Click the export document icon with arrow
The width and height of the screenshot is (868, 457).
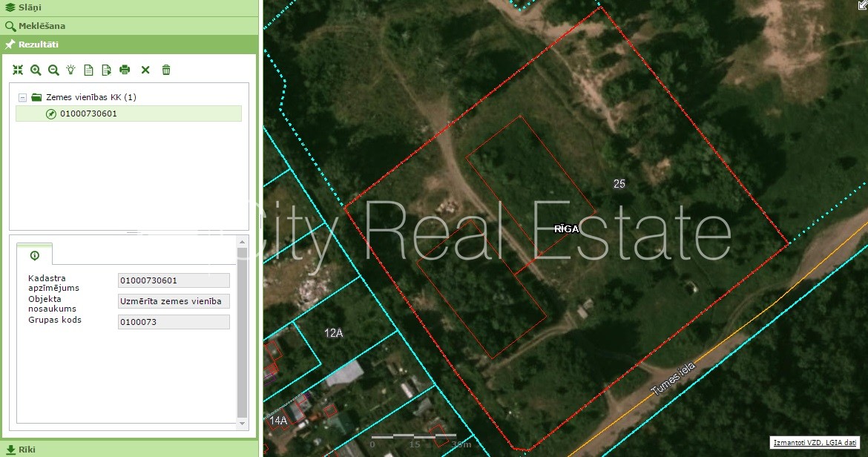pyautogui.click(x=106, y=70)
